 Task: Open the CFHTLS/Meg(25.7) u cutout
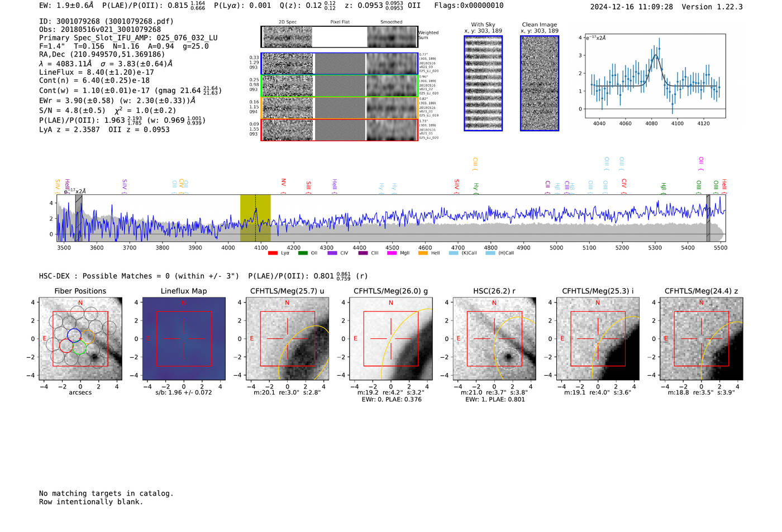click(x=287, y=338)
